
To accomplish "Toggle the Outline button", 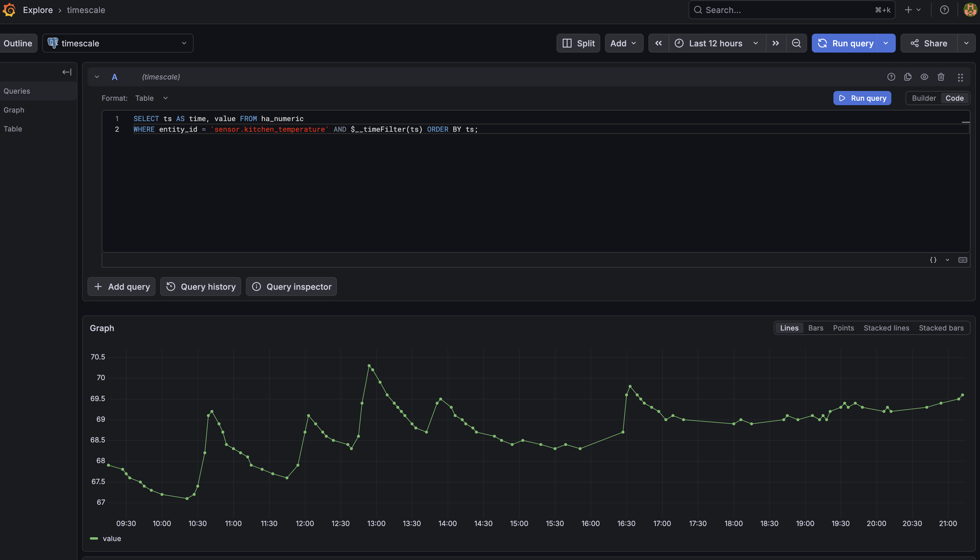I will pyautogui.click(x=18, y=43).
